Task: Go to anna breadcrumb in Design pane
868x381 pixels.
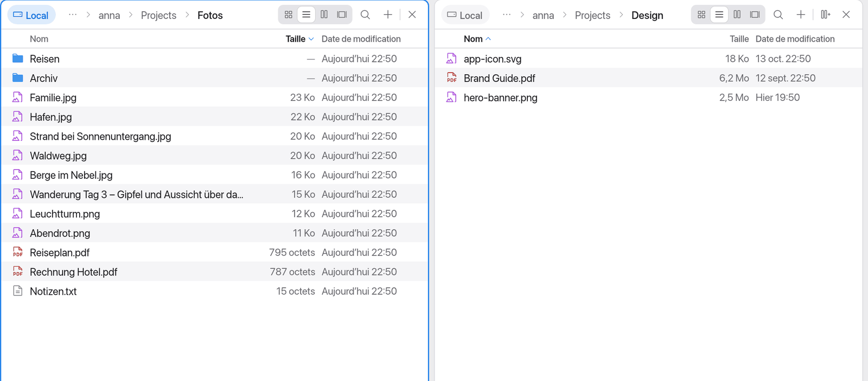Action: [543, 15]
